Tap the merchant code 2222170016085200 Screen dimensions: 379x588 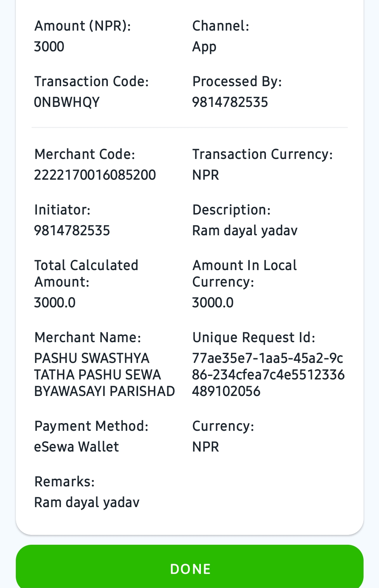coord(95,175)
